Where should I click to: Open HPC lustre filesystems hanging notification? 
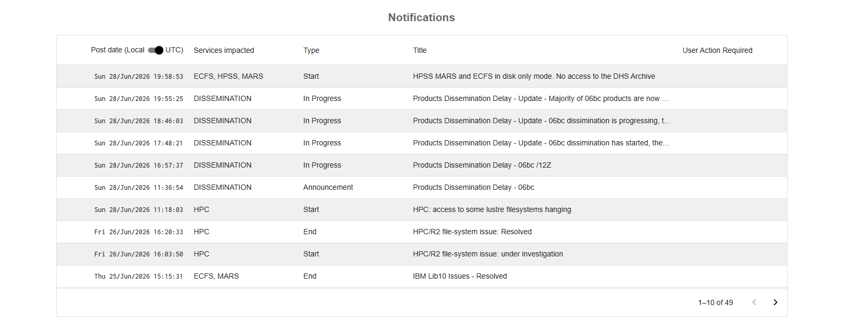coord(421,209)
